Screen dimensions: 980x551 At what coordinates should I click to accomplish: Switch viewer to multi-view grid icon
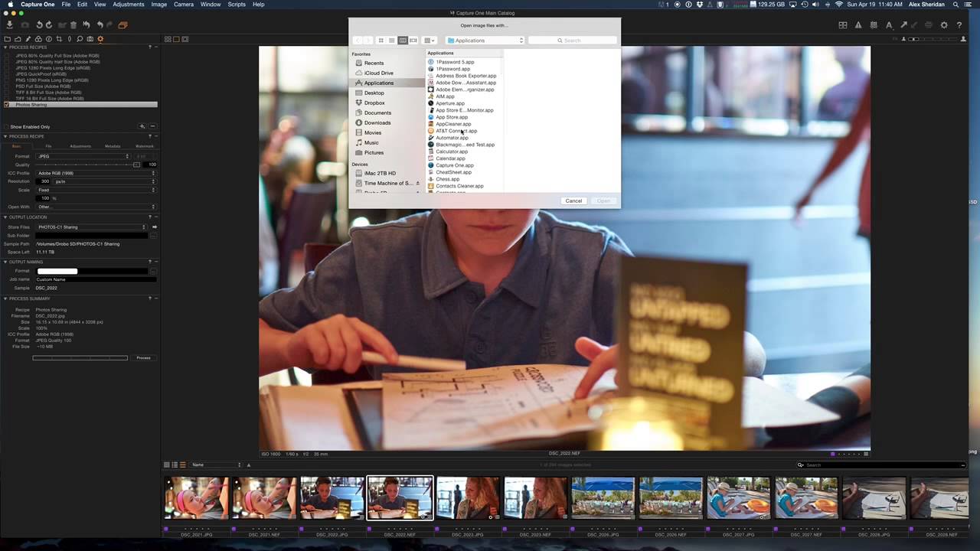(168, 39)
